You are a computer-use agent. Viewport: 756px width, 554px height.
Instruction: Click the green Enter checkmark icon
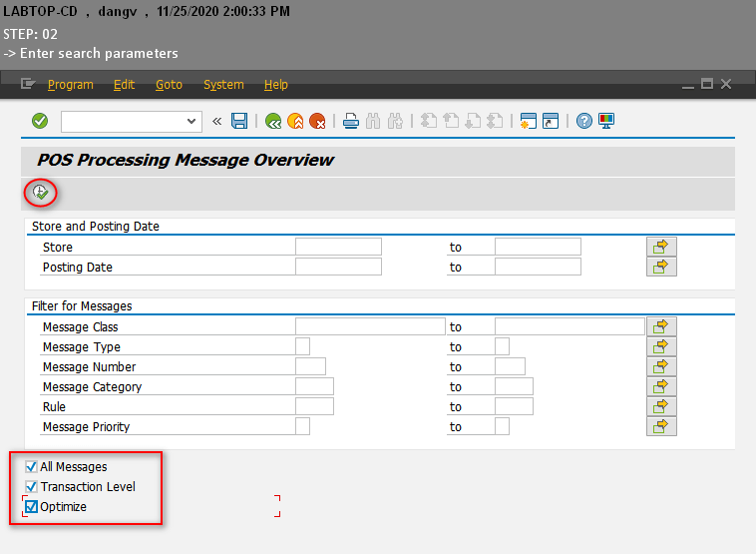(x=40, y=121)
